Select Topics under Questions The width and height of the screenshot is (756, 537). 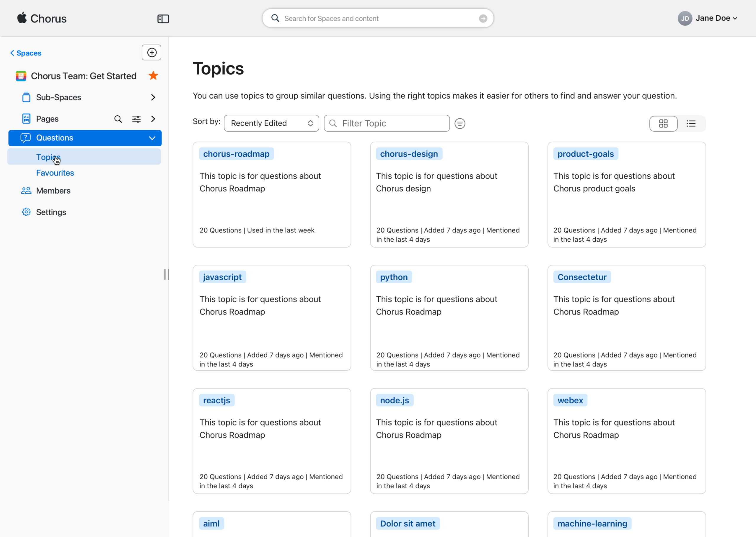coord(48,157)
